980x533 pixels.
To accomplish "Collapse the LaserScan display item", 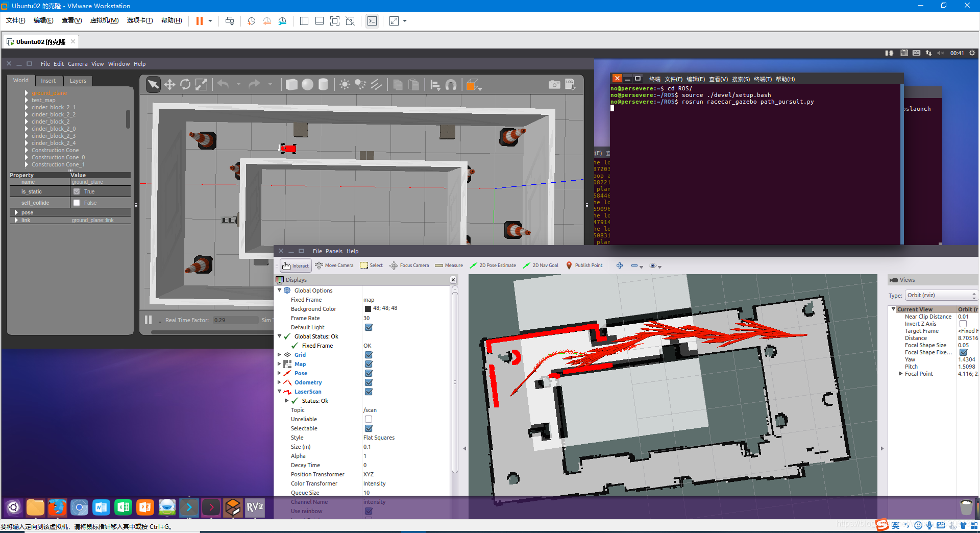I will (279, 391).
